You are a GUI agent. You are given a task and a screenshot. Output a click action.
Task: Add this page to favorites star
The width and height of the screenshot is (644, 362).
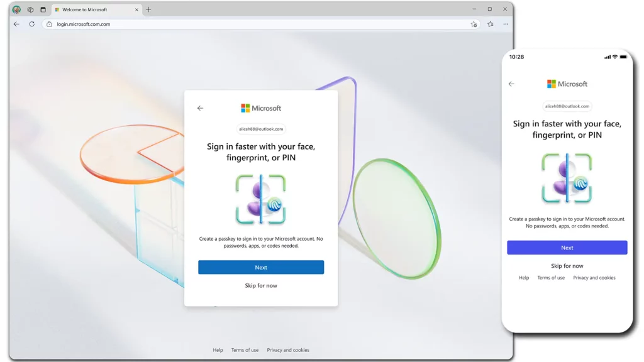pyautogui.click(x=474, y=25)
